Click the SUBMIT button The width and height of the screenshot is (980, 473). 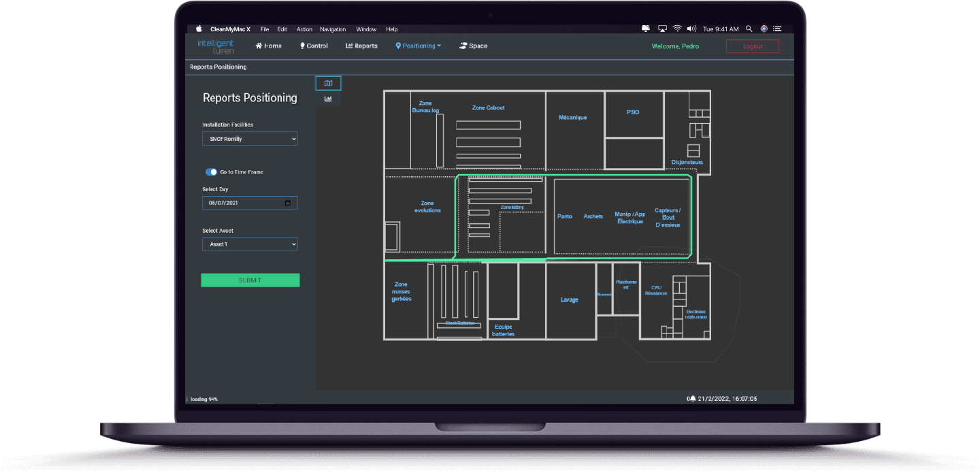(x=250, y=280)
